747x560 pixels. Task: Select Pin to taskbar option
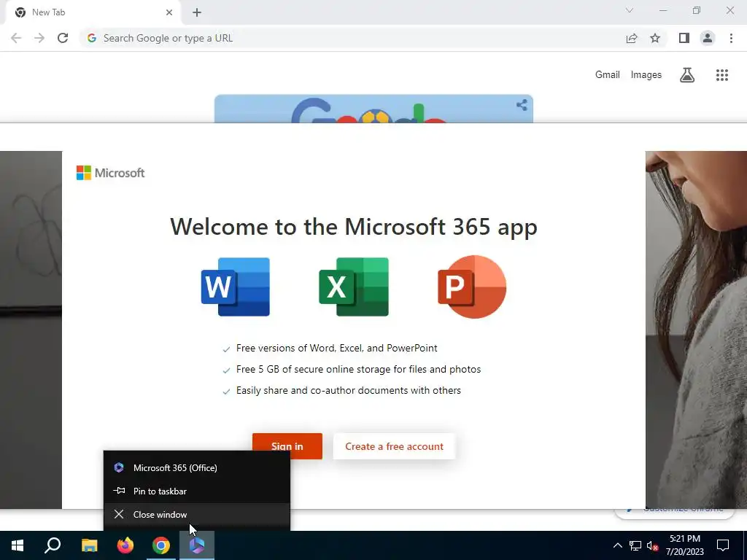pos(197,491)
